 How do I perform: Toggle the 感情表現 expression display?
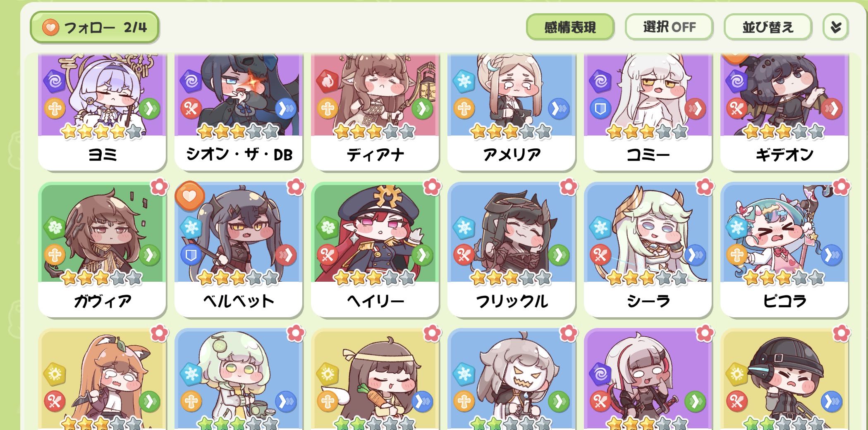click(x=570, y=27)
